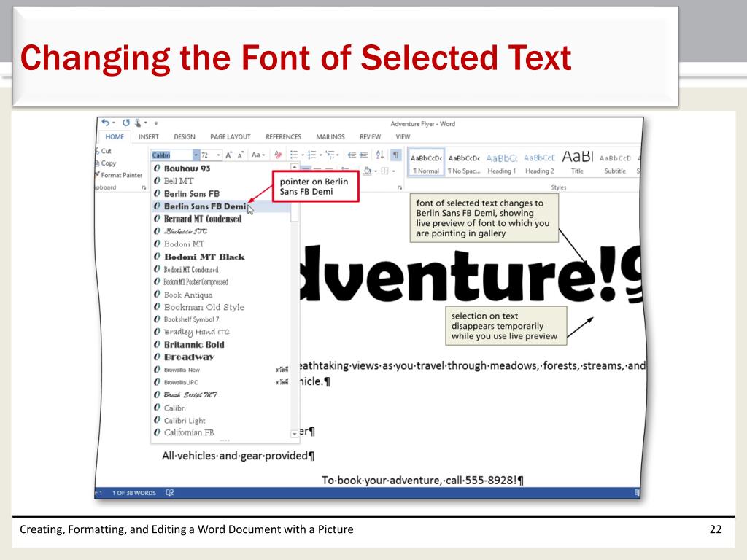Open the Bullets dropdown arrow
This screenshot has height=560, width=747.
(x=303, y=155)
